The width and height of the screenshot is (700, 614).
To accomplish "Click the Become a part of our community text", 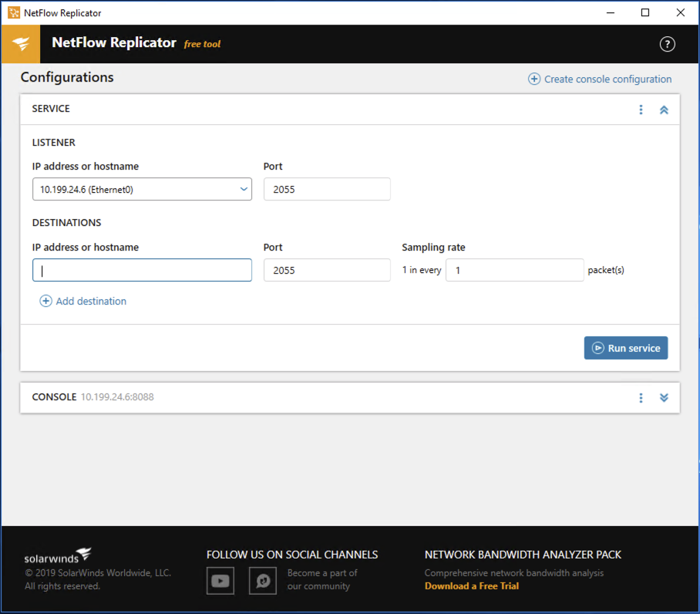I will pyautogui.click(x=322, y=579).
